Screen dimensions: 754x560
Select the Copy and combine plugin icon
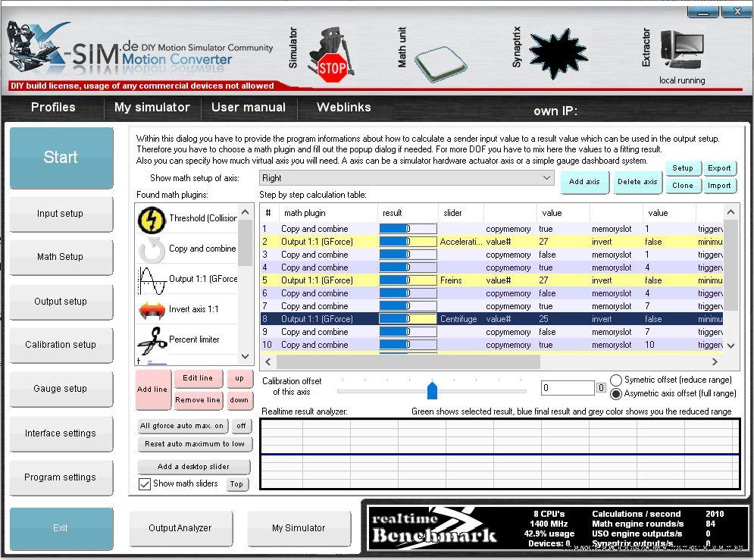pyautogui.click(x=152, y=249)
